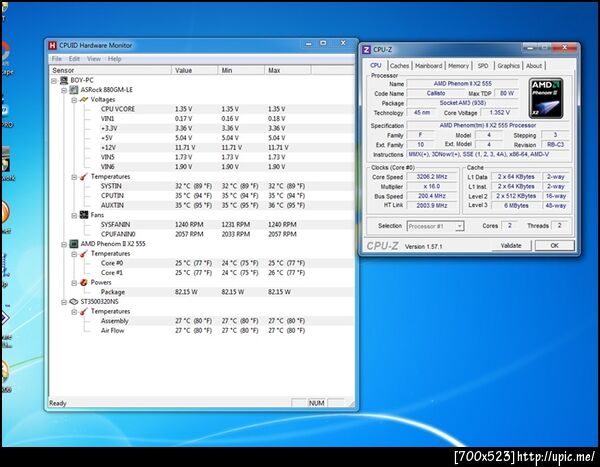Click the Fans category icon

[x=83, y=215]
